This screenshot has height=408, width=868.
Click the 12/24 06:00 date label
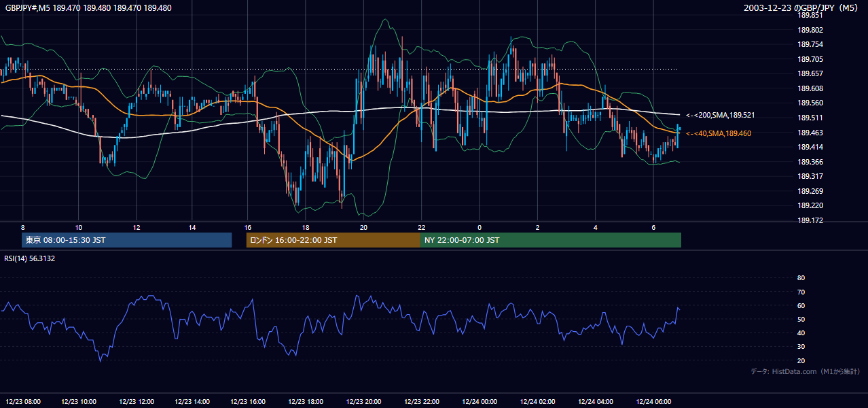coord(653,401)
